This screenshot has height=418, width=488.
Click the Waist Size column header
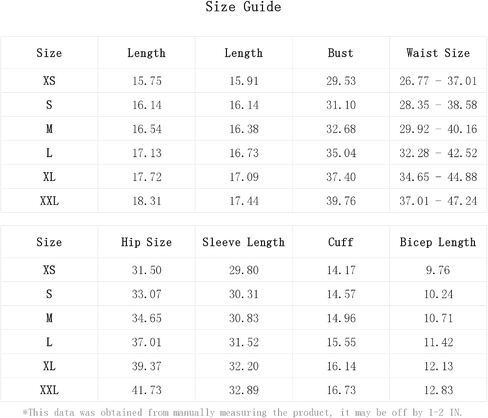click(x=438, y=53)
